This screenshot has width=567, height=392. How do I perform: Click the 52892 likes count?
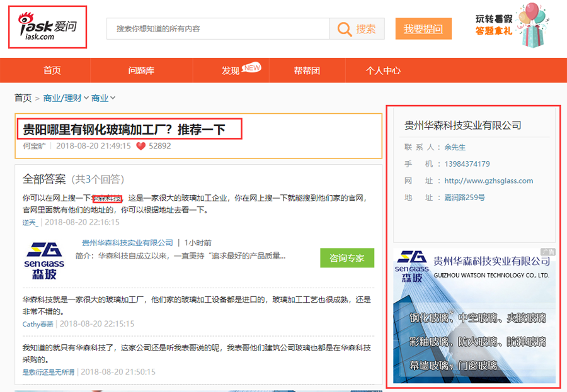click(160, 146)
